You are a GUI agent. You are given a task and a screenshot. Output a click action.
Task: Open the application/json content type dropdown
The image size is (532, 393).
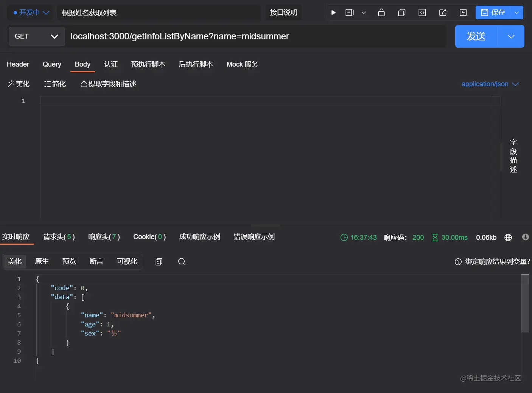[x=490, y=84]
